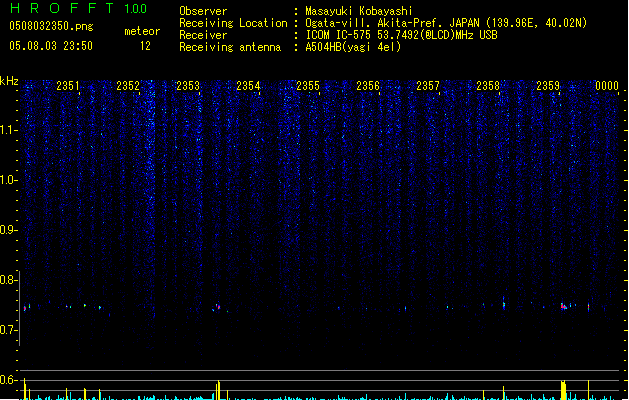This screenshot has height=400, width=629.
Task: Click the 'Receiving antenna' field label
Action: [x=230, y=47]
